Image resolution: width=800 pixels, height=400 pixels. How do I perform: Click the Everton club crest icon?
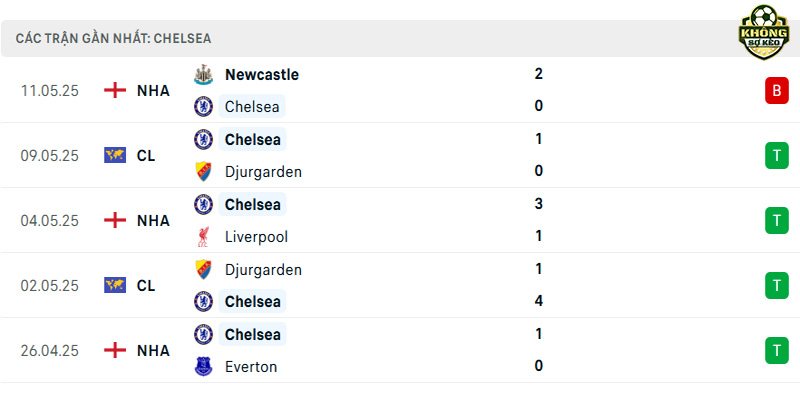point(204,366)
